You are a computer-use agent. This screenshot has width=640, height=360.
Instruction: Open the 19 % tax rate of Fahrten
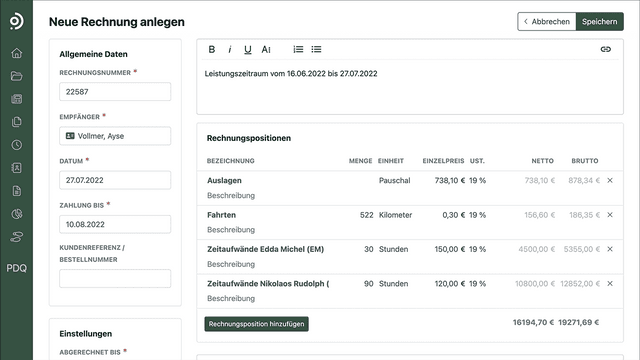477,215
